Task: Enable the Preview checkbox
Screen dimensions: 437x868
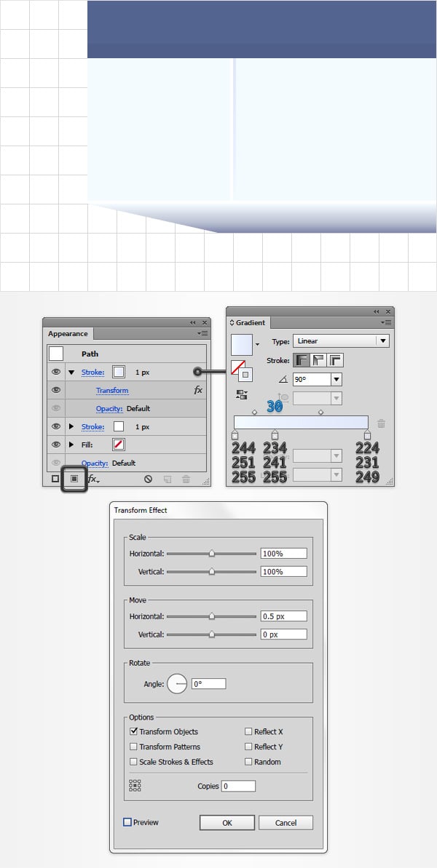Action: coord(127,822)
